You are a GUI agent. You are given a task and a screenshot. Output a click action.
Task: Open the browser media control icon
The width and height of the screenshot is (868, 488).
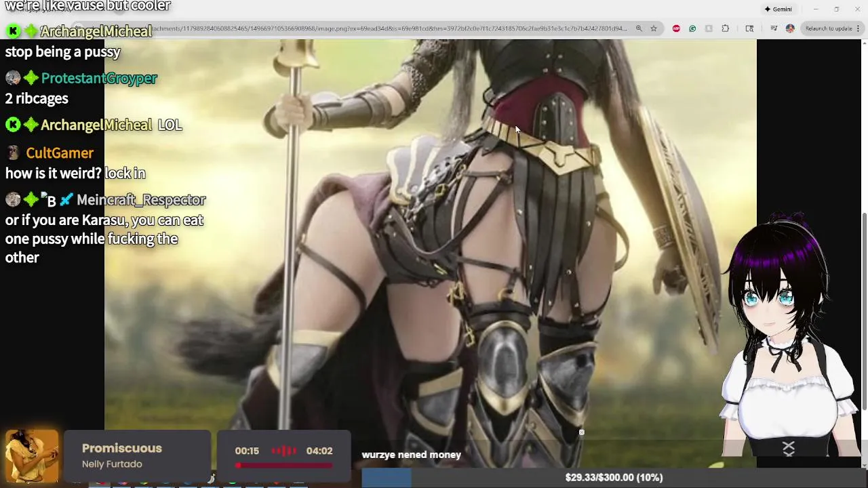(774, 28)
